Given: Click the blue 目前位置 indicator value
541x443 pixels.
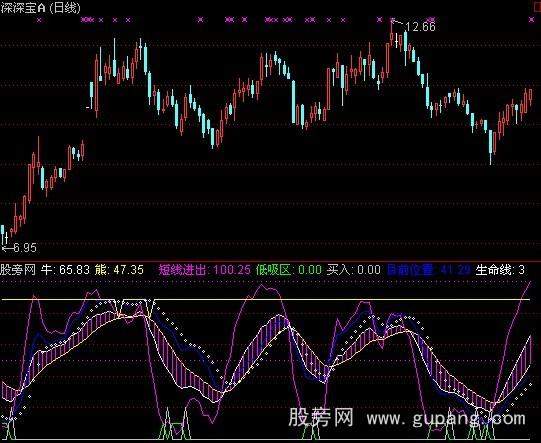Looking at the screenshot, I should click(429, 269).
